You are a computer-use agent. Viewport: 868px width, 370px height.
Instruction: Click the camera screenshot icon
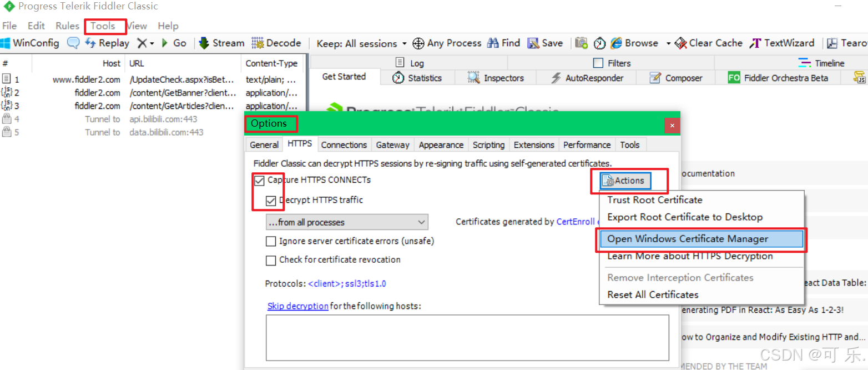[x=581, y=43]
